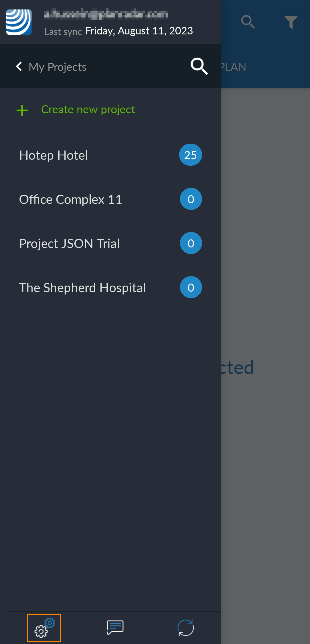Collapse the menu with the back chevron
Viewport: 310px width, 644px height.
point(19,67)
